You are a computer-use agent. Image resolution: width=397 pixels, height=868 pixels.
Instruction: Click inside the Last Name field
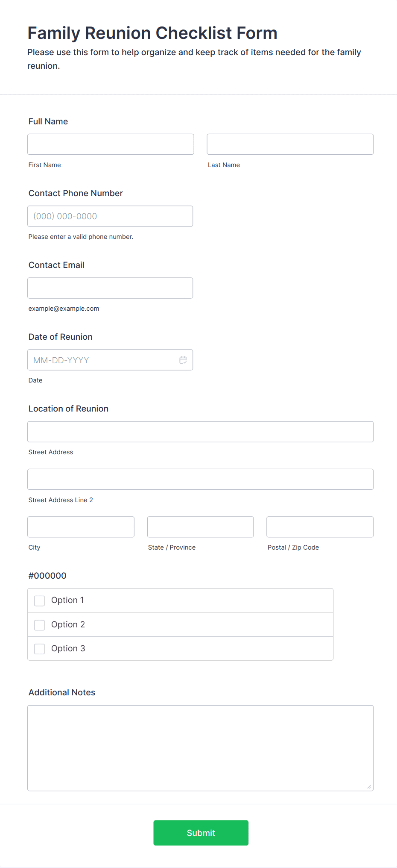coord(290,144)
